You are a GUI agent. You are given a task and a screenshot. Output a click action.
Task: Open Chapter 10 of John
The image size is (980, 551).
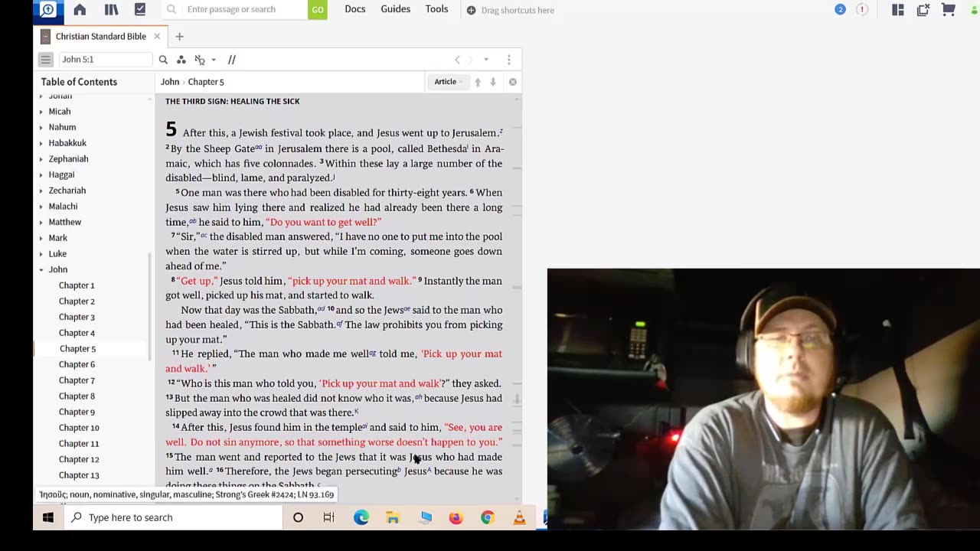[x=79, y=428]
